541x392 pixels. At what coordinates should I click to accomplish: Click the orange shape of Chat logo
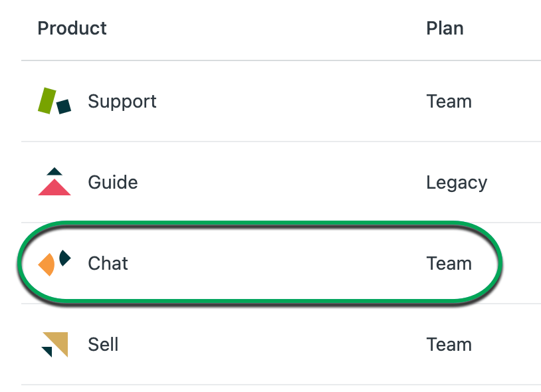point(47,265)
